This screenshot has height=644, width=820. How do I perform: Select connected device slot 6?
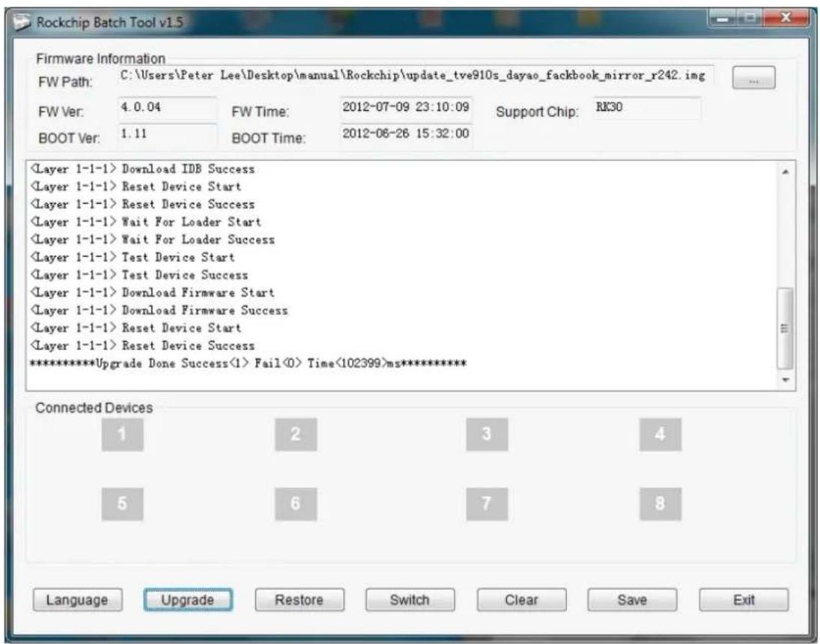tap(296, 503)
